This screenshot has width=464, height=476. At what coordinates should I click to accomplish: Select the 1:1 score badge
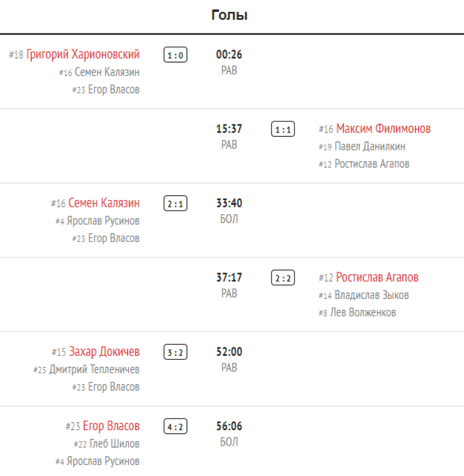(283, 129)
